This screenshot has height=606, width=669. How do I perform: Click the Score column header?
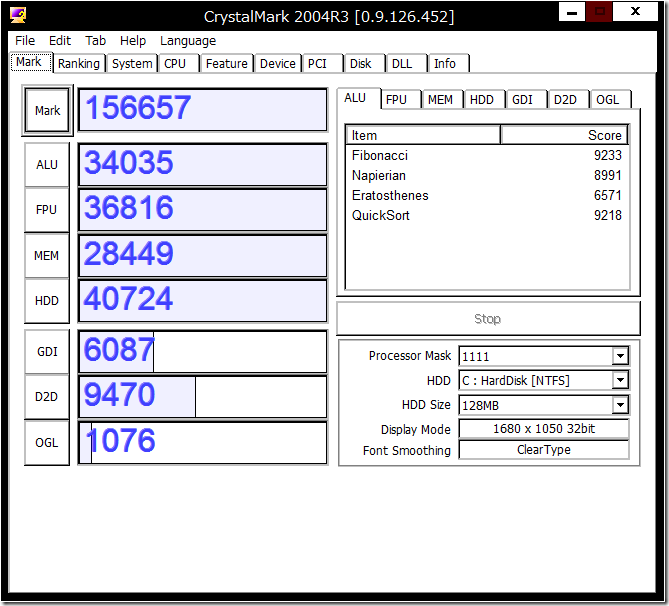(x=564, y=135)
